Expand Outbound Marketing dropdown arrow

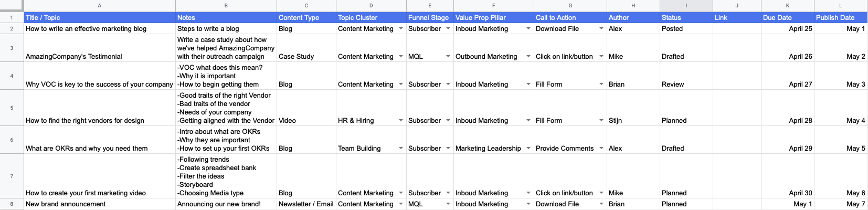pos(528,57)
